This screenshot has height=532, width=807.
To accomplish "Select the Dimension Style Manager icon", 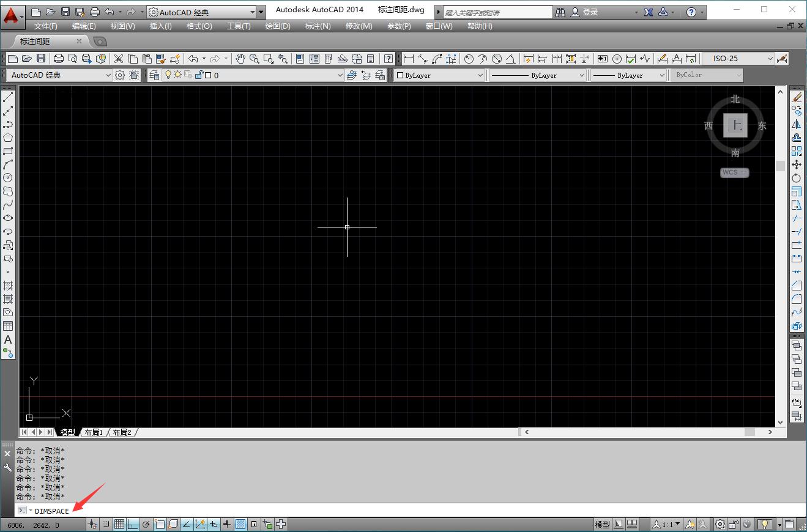I will [x=781, y=59].
